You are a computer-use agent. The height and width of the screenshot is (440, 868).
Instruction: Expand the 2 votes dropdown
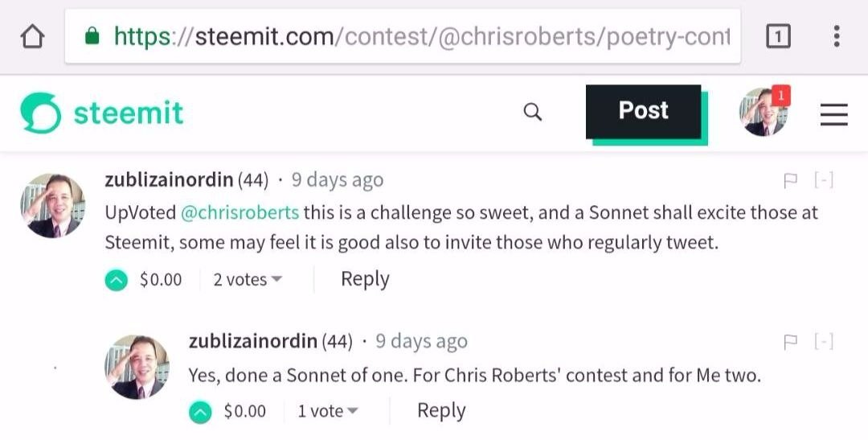[248, 280]
